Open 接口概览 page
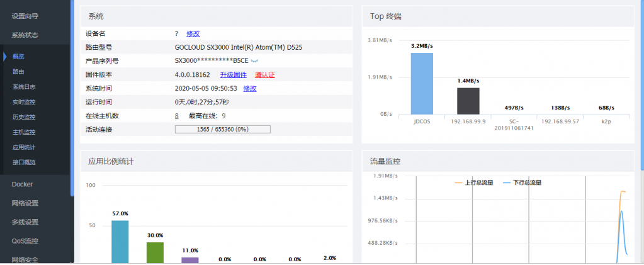Screen dimensions: 644x265 pos(24,162)
